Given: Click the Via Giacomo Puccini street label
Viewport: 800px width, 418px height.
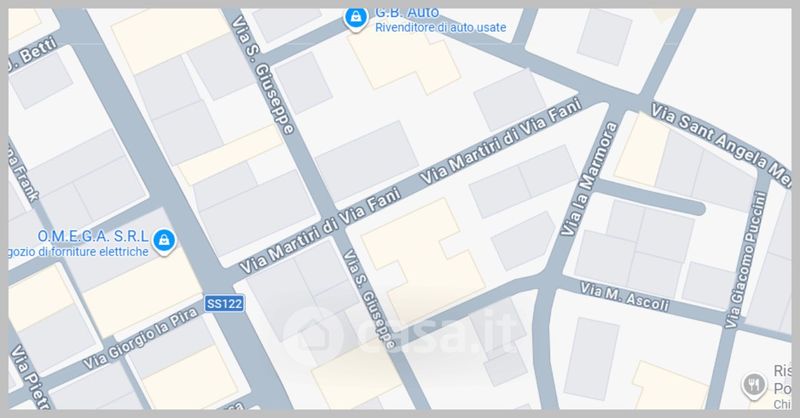Looking at the screenshot, I should (x=746, y=260).
